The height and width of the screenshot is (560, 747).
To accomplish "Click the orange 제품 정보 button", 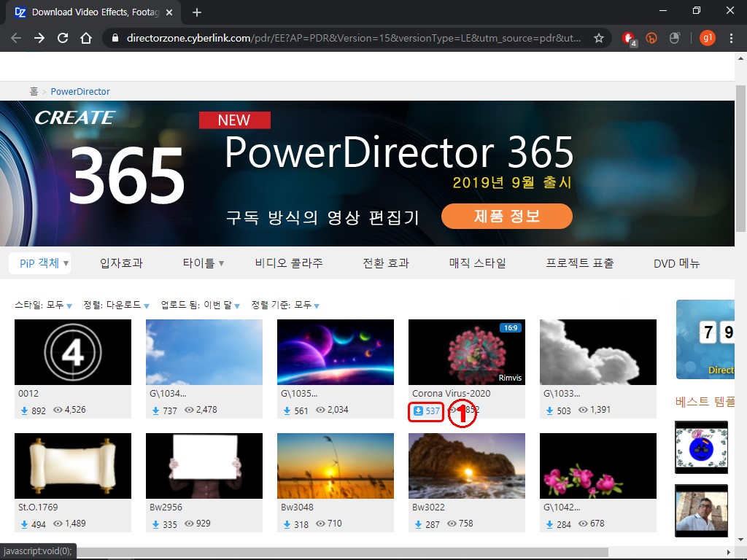I will (x=507, y=216).
